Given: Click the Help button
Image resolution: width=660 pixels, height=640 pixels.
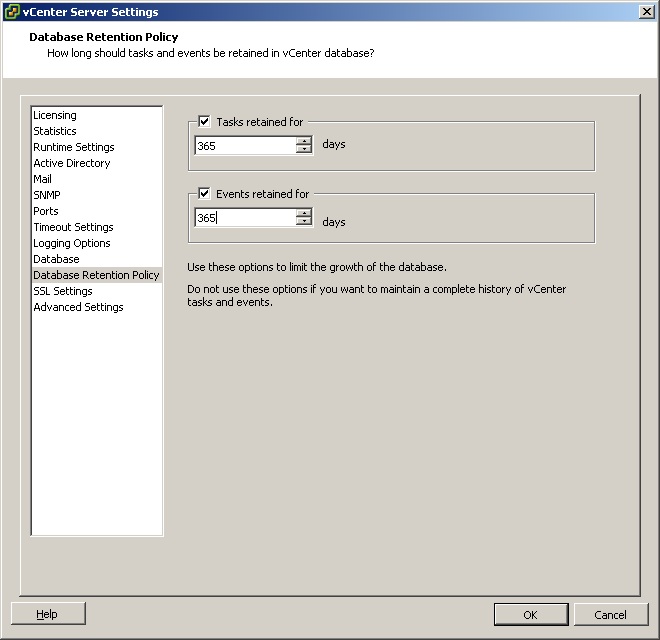Looking at the screenshot, I should (x=48, y=614).
